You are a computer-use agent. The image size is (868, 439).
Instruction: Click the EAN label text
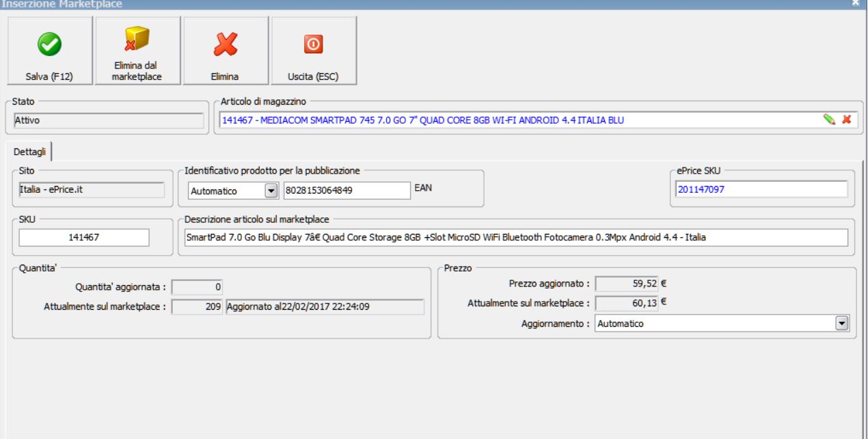(423, 188)
